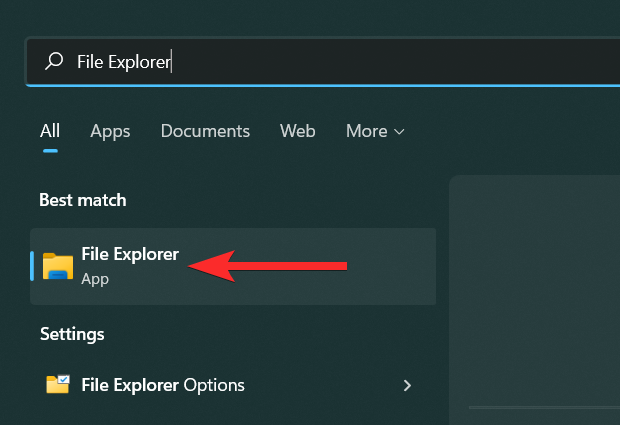Switch to the Web tab
Screen dimensions: 620x425
point(298,131)
